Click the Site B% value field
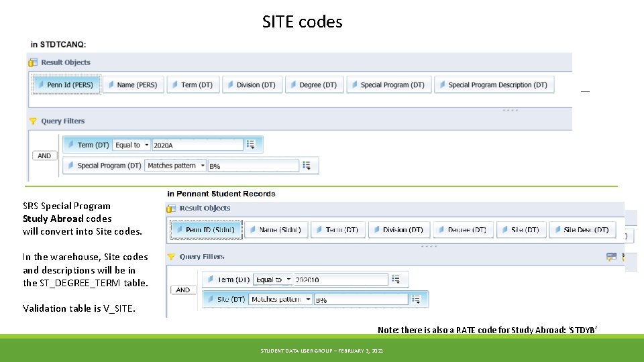The width and height of the screenshot is (644, 362). point(361,300)
